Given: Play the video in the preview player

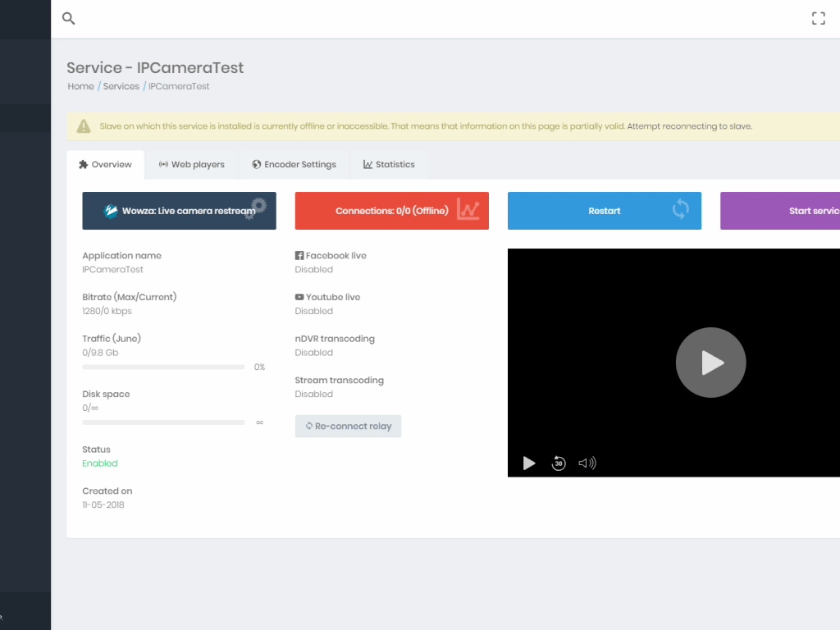Looking at the screenshot, I should click(710, 362).
